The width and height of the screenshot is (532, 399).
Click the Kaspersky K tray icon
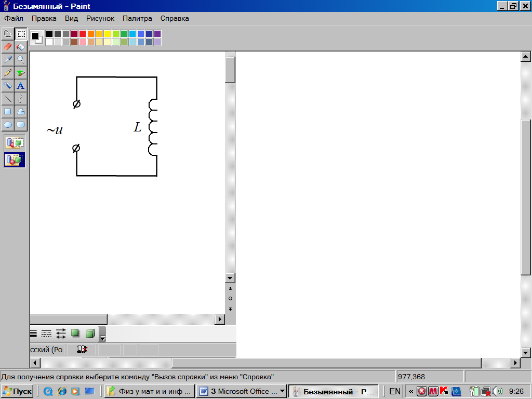point(444,392)
